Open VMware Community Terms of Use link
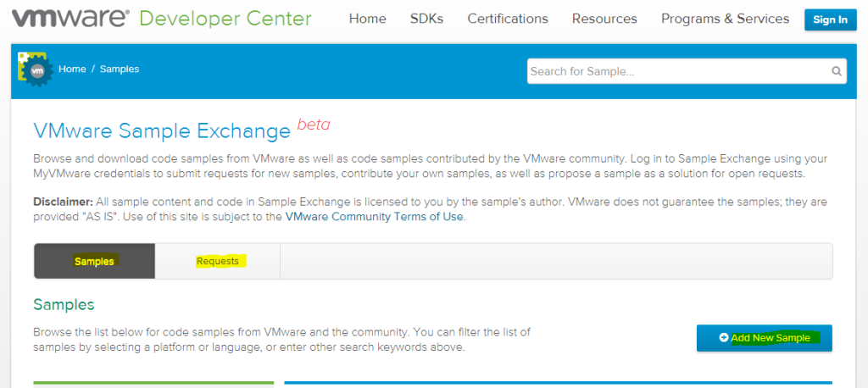This screenshot has height=388, width=868. pyautogui.click(x=374, y=216)
